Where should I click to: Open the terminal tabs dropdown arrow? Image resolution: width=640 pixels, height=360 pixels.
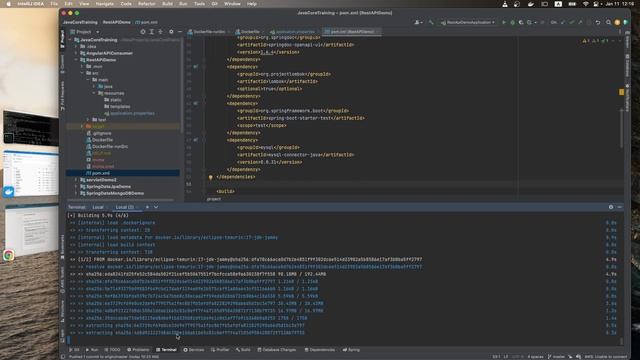coord(156,207)
